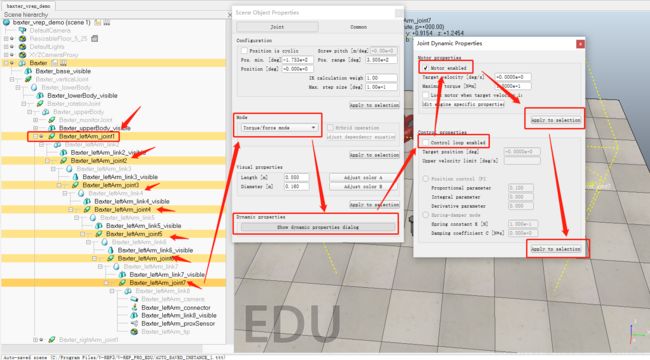Click Adjust color A button
The width and height of the screenshot is (650, 360).
363,178
